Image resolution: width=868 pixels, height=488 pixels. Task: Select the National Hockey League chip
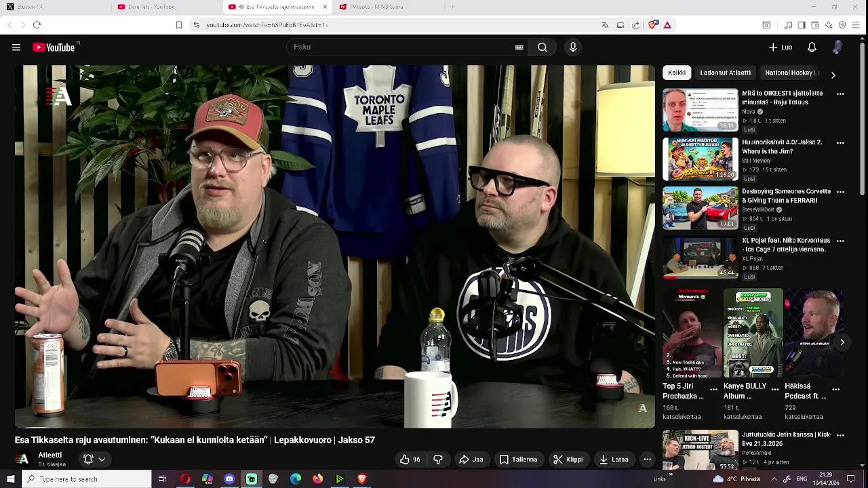[x=792, y=73]
